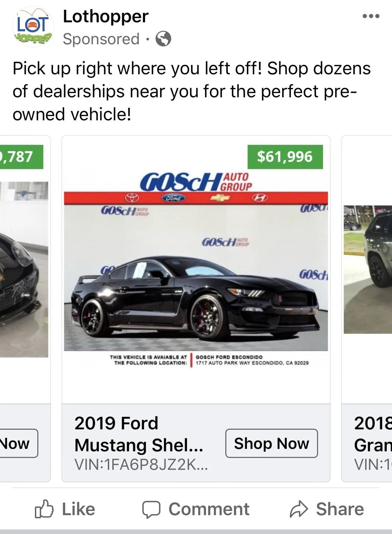Click the Gosch Ford Escondido address text
The image size is (392, 534).
tap(252, 360)
